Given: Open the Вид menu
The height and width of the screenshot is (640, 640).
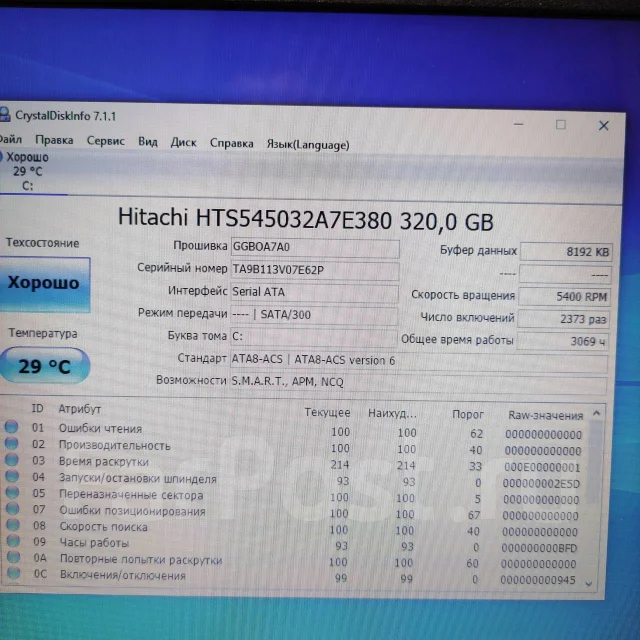Looking at the screenshot, I should coord(148,142).
